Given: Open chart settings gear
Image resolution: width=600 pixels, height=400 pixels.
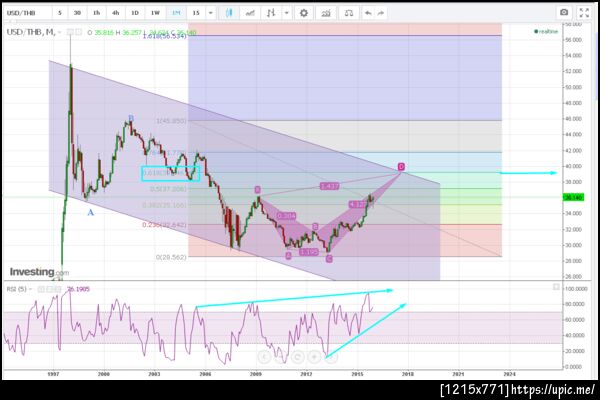Looking at the screenshot, I should (x=303, y=13).
